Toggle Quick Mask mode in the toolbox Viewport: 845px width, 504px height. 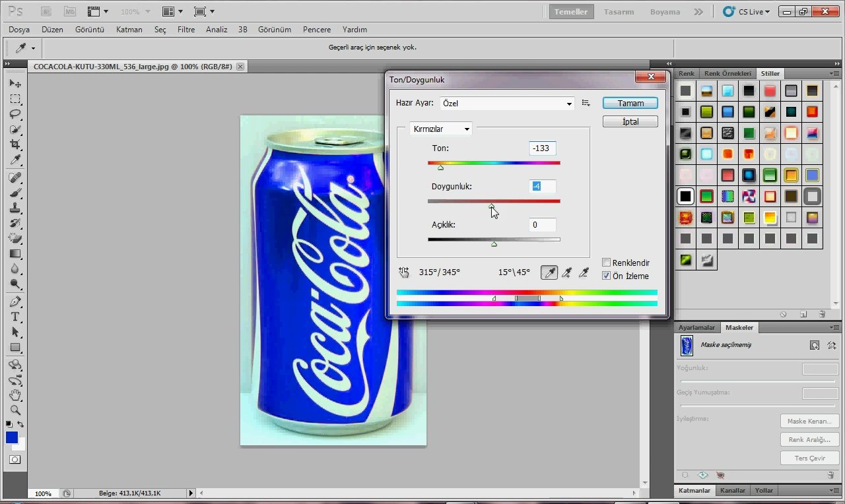pyautogui.click(x=15, y=459)
